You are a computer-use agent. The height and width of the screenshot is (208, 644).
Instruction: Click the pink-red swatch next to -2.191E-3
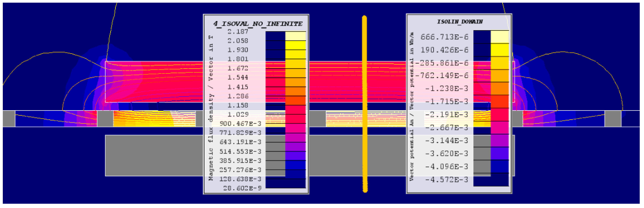tap(500, 114)
